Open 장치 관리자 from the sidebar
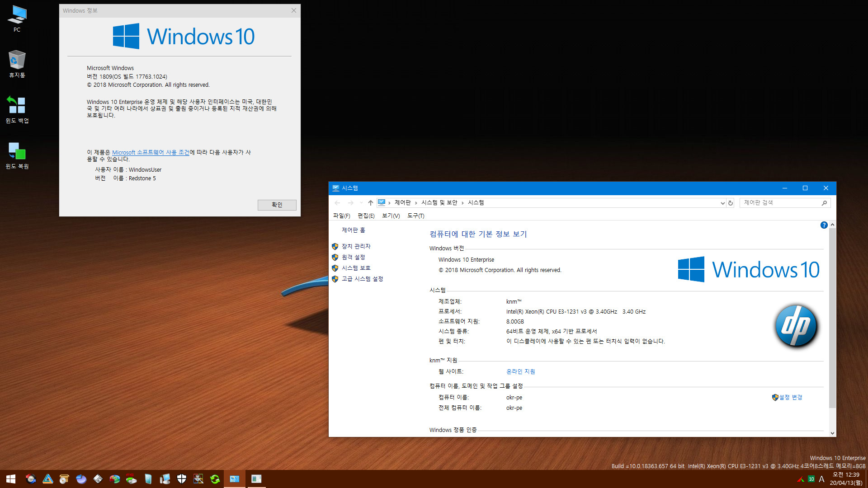 click(356, 246)
